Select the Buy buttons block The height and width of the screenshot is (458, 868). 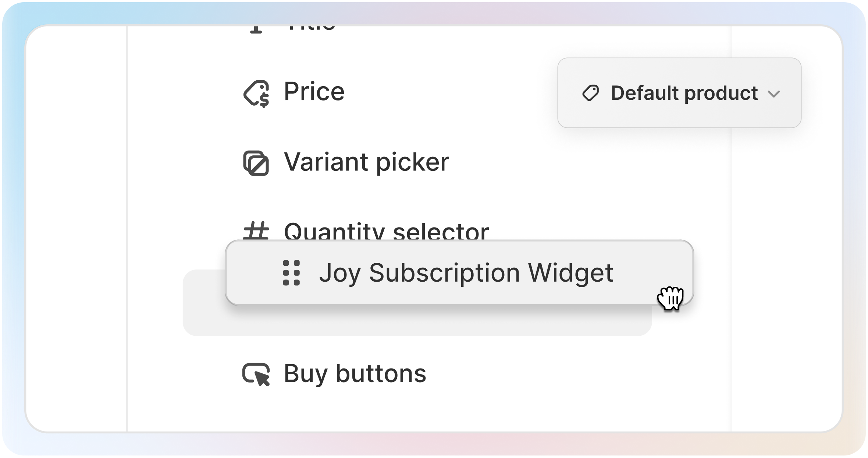click(355, 374)
